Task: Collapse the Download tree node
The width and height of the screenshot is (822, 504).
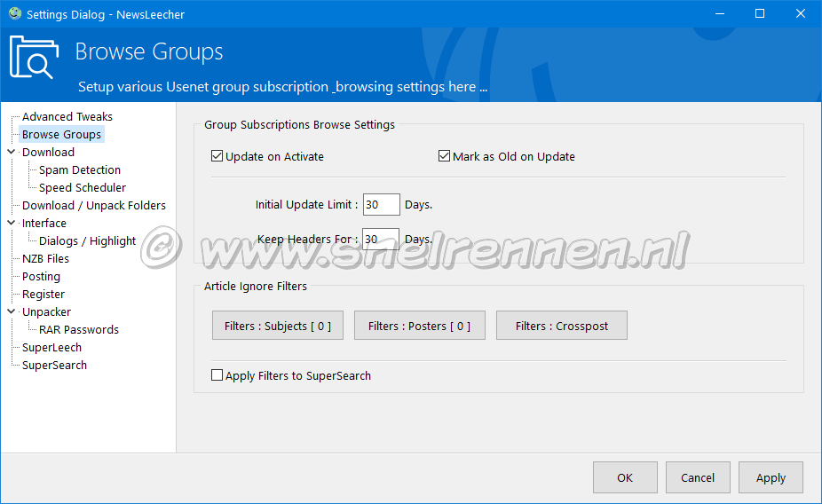Action: [x=12, y=152]
